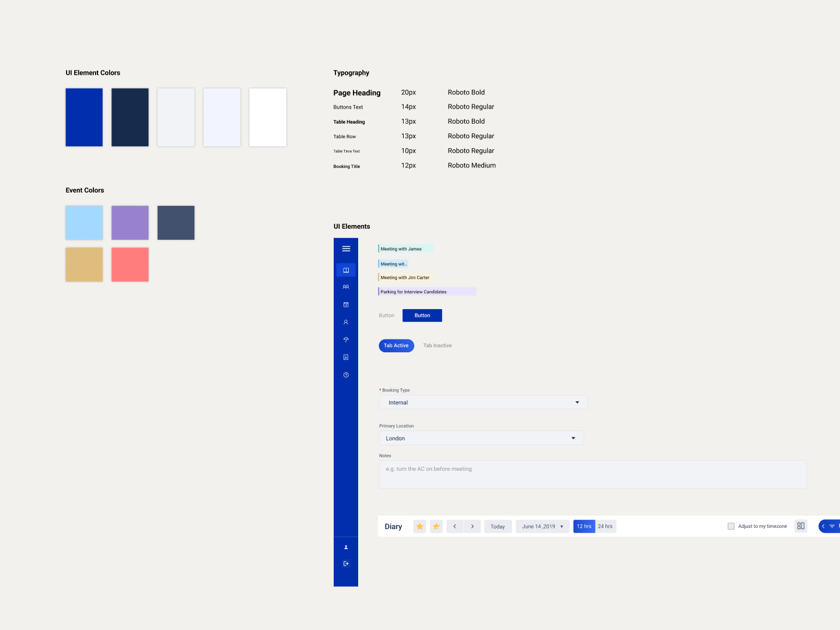Click into the Notes text area
This screenshot has height=630, width=840.
point(593,475)
